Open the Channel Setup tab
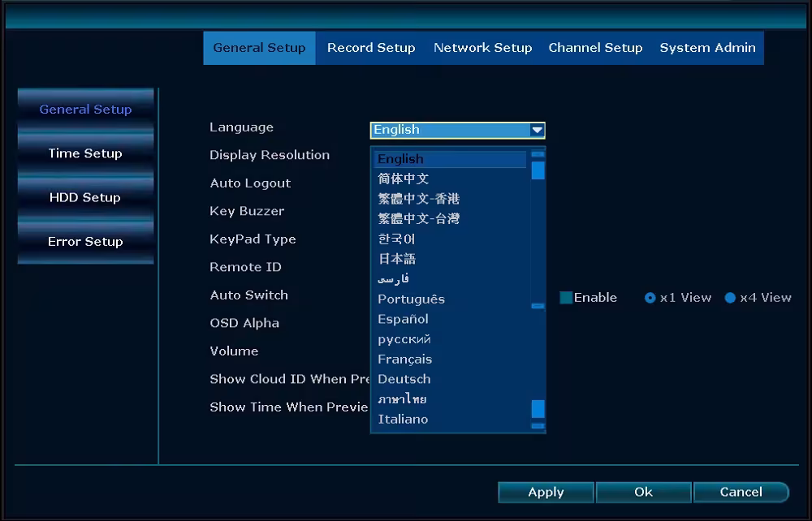 [x=595, y=48]
